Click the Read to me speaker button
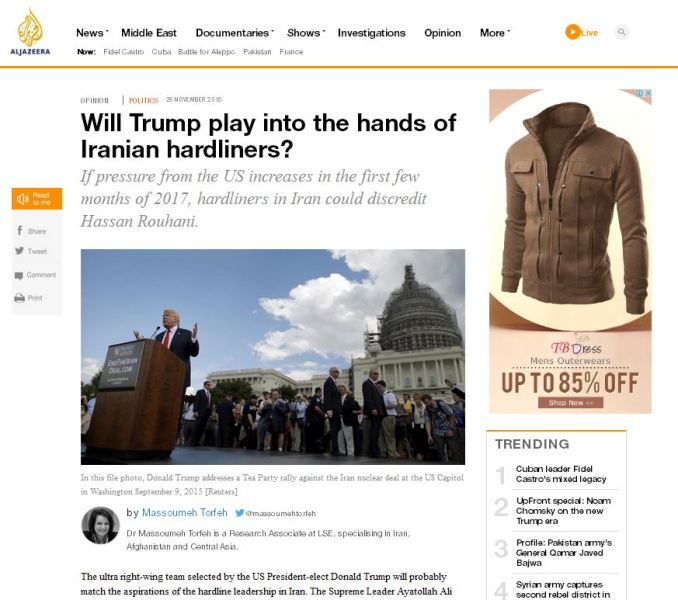This screenshot has width=678, height=600. coord(37,199)
